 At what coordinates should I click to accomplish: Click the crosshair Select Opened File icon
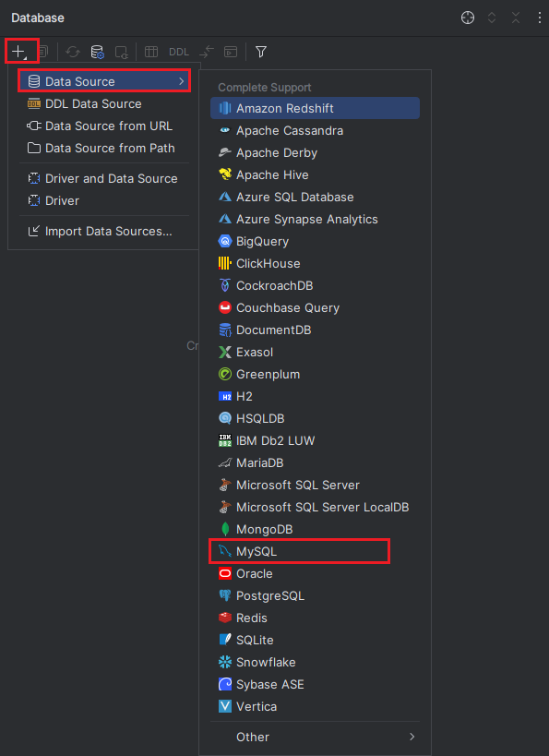coord(468,18)
